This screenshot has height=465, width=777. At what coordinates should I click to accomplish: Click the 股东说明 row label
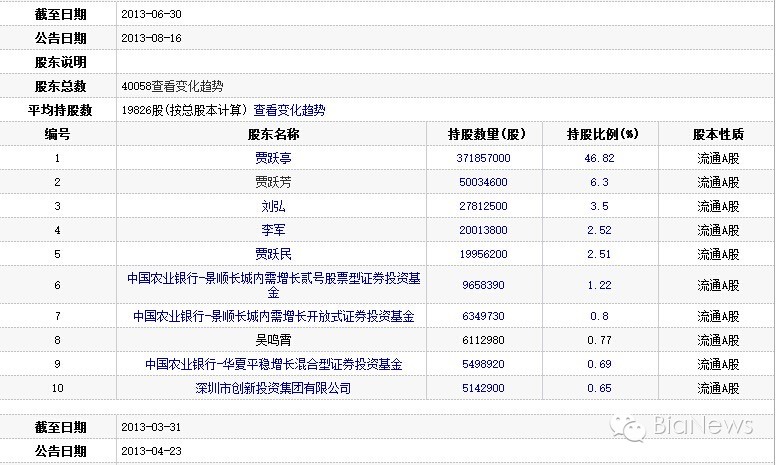click(x=60, y=62)
